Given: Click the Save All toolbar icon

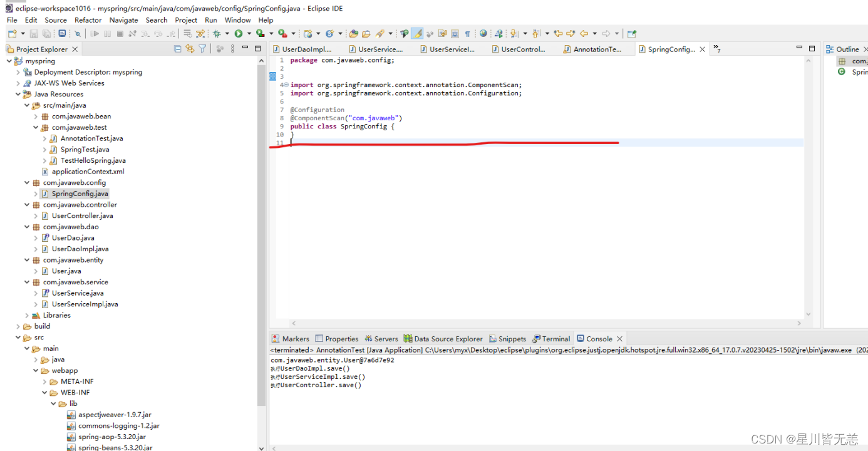Looking at the screenshot, I should pyautogui.click(x=47, y=33).
